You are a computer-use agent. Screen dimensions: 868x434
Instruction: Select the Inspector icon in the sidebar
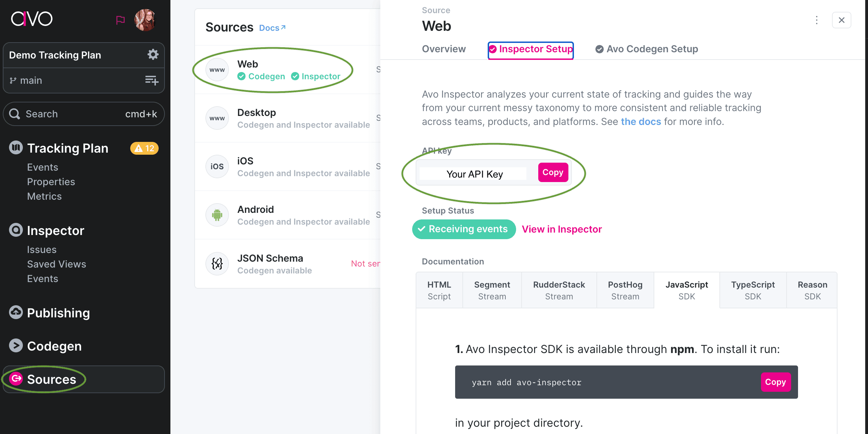(16, 230)
